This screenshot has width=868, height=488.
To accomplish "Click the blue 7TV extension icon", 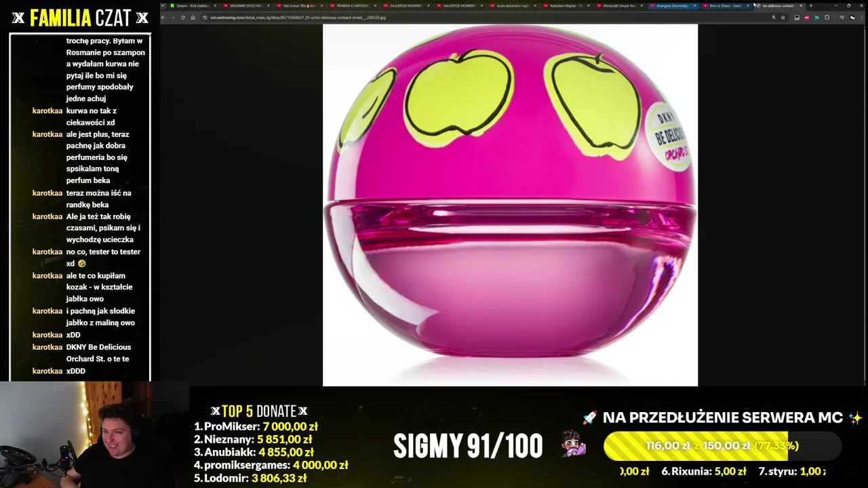I will point(816,18).
